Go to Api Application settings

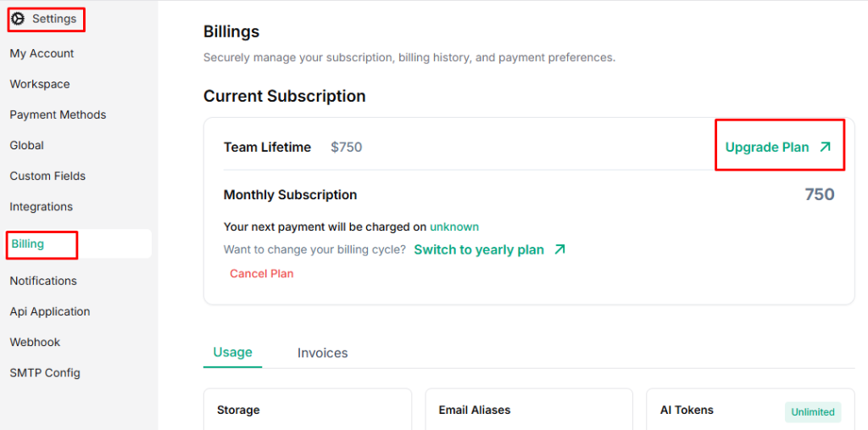[50, 311]
